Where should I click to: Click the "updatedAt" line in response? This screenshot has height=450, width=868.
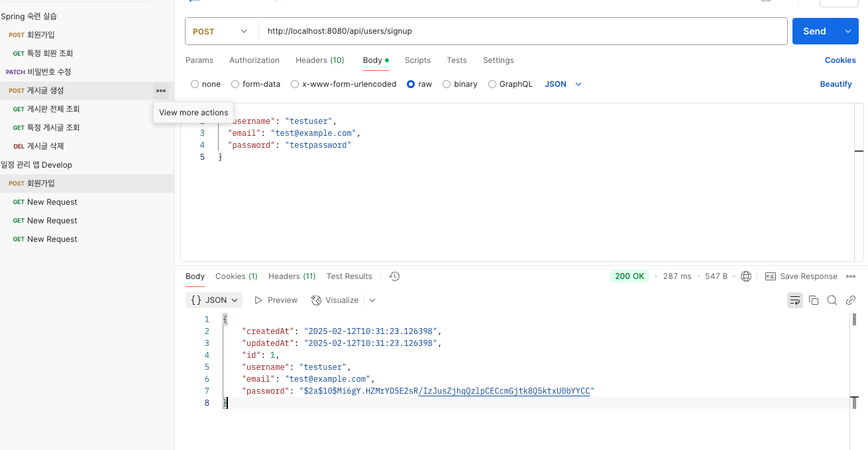click(x=341, y=343)
